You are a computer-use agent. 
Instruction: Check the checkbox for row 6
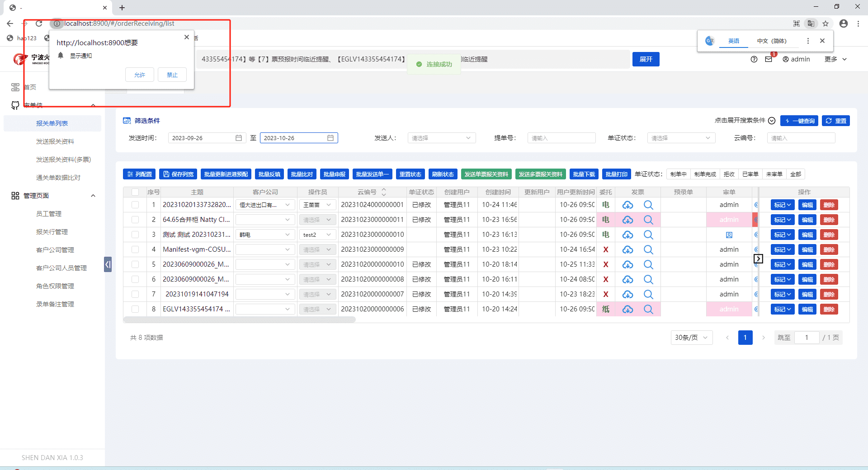(x=135, y=279)
